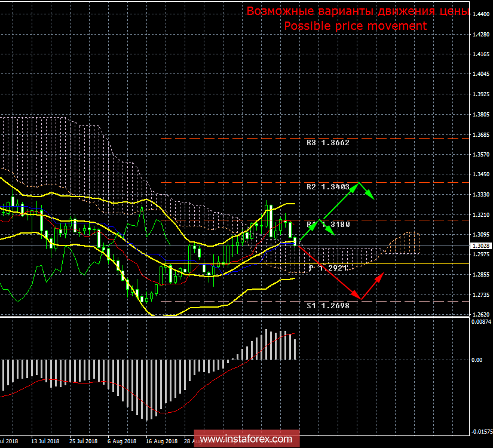Click the 1.3330 price axis value
This screenshot has height=448, width=493.
click(x=481, y=195)
